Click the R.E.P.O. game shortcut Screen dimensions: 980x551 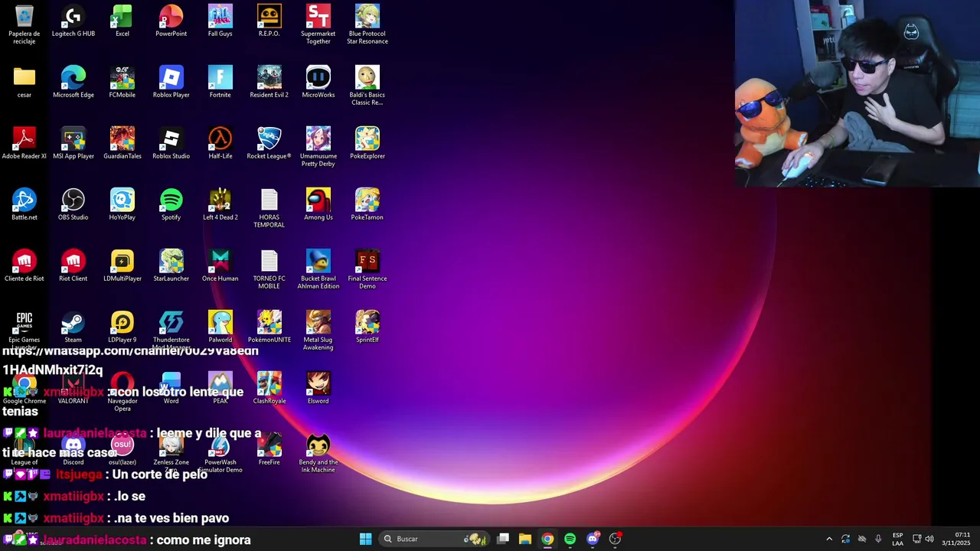coord(269,21)
